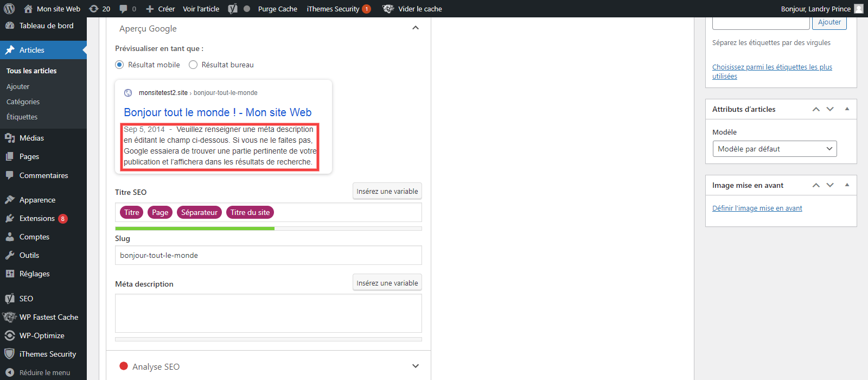Click into the Méta description text area

[x=269, y=313]
